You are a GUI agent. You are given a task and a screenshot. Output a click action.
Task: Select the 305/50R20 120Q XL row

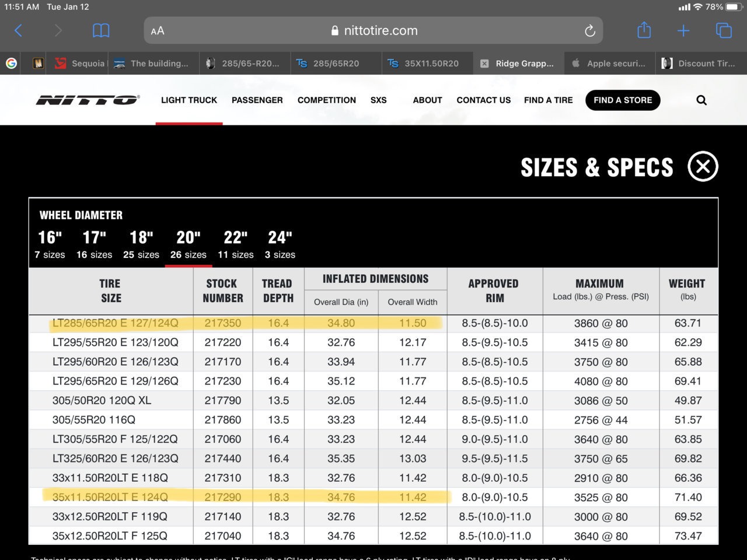tap(373, 400)
